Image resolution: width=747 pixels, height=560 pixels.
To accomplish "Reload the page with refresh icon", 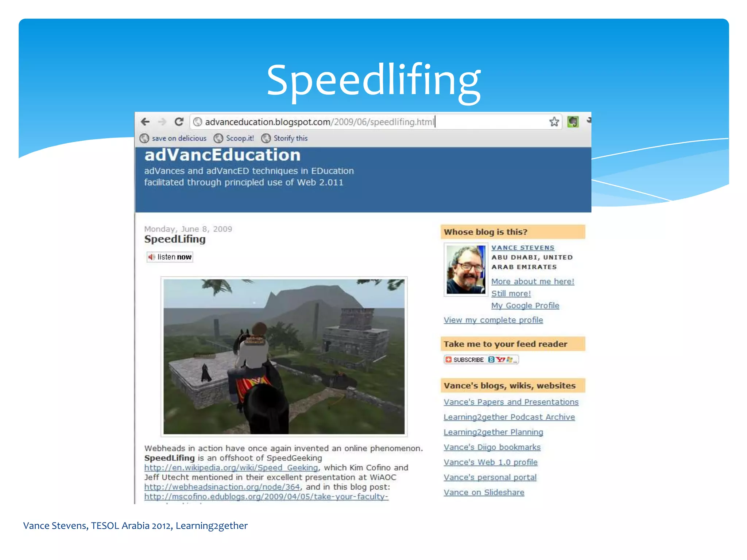I will pyautogui.click(x=179, y=122).
